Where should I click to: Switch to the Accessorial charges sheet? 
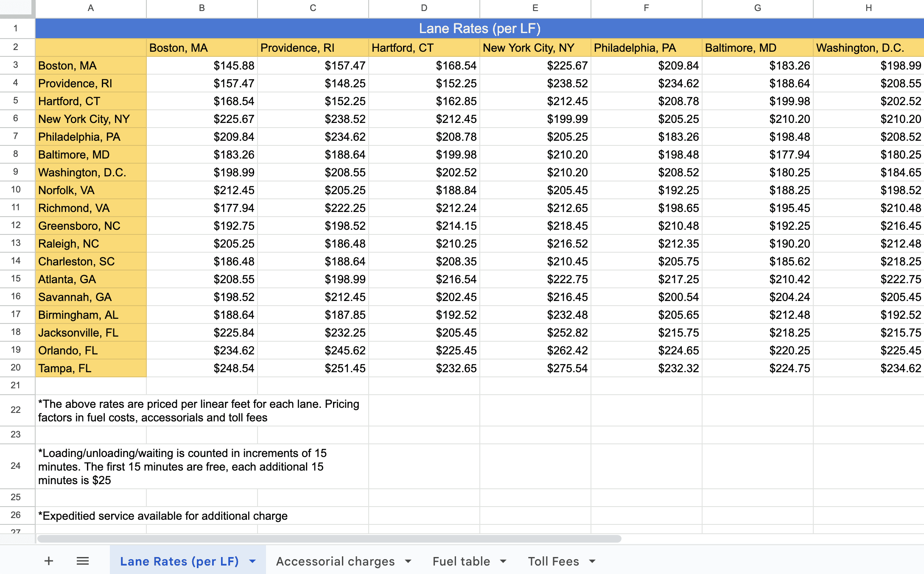335,561
